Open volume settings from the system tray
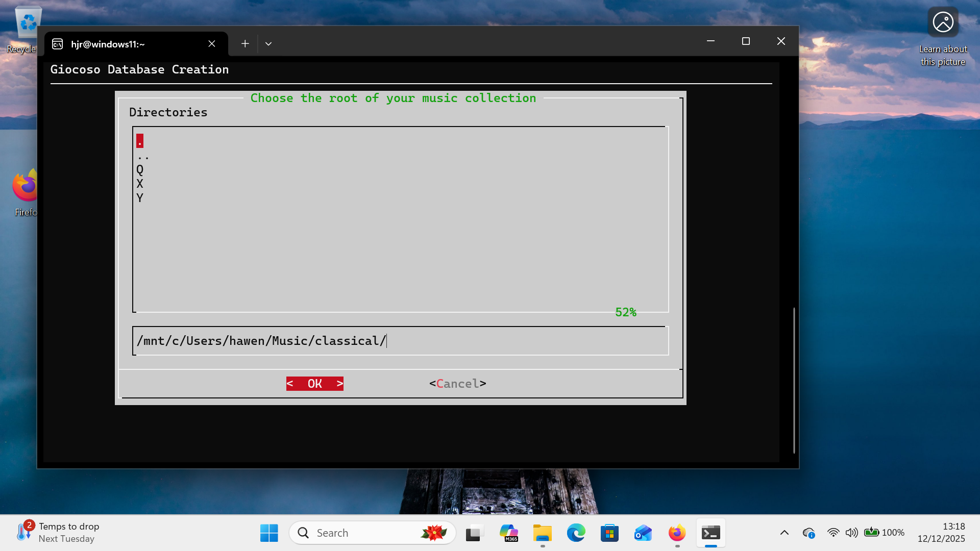Screen dimensions: 980x551 851,532
